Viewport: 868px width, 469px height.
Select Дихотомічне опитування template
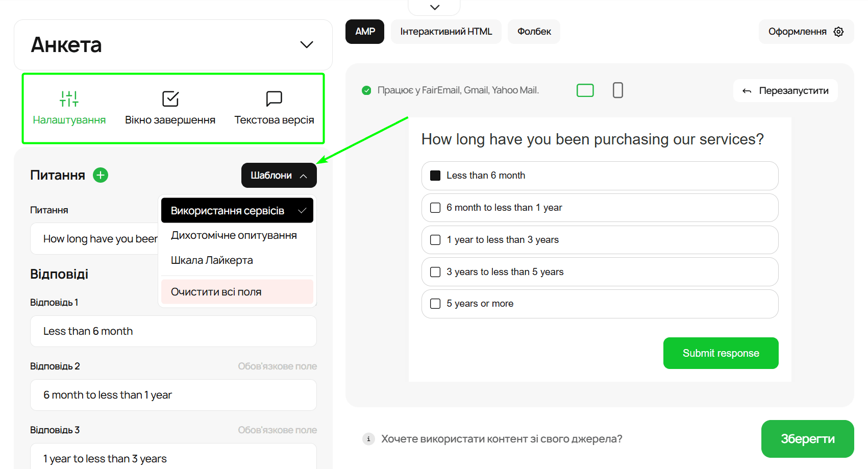click(234, 235)
